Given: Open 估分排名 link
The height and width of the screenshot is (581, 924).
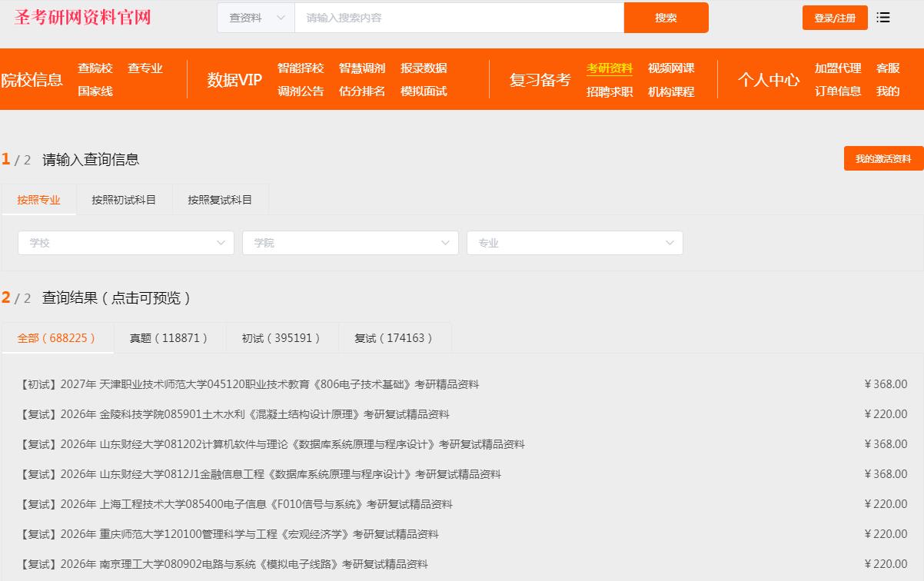Looking at the screenshot, I should click(x=362, y=91).
